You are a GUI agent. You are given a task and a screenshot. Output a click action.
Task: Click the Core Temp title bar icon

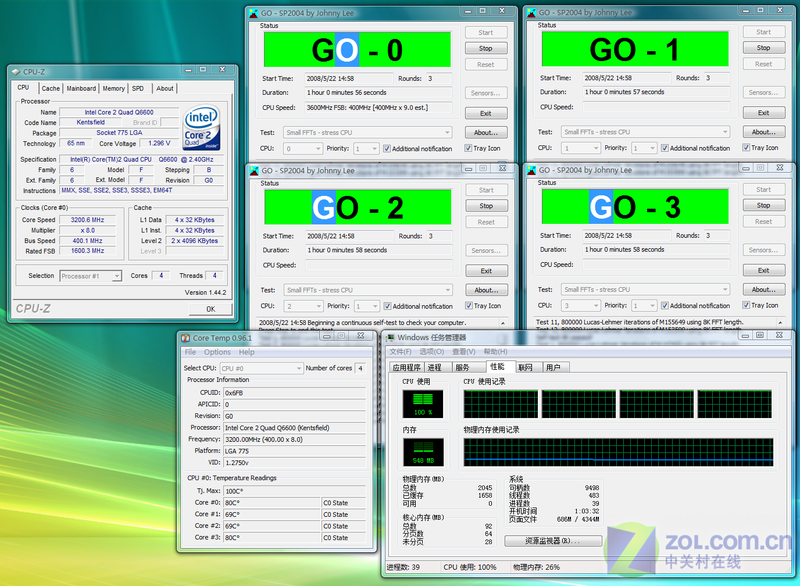coord(186,338)
